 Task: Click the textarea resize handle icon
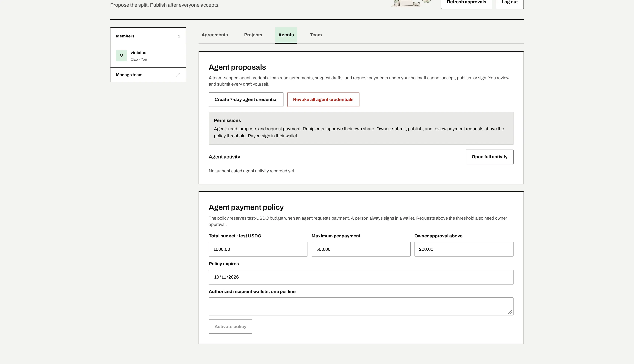(510, 312)
